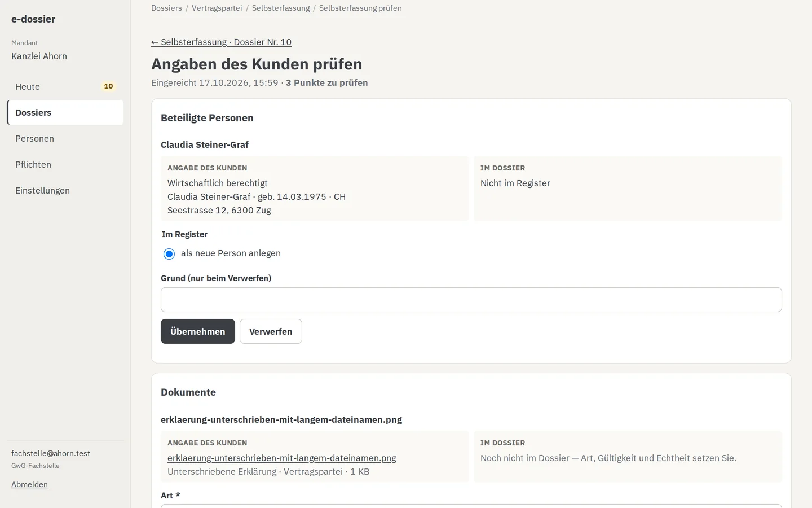Select the 'als neue Person anlegen' radio button

[x=169, y=254]
